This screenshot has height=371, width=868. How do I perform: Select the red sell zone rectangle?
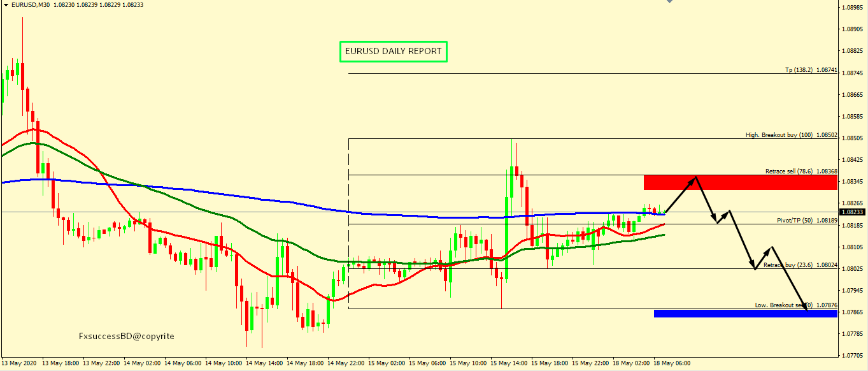(x=740, y=182)
